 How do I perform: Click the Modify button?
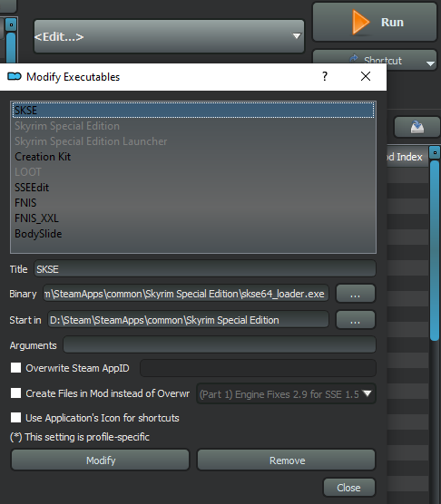(101, 460)
